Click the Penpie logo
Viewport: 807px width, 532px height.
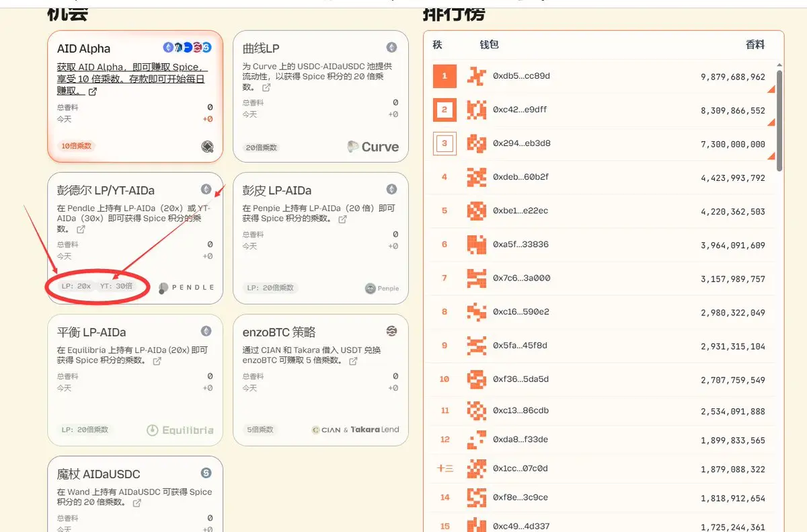[x=381, y=288]
